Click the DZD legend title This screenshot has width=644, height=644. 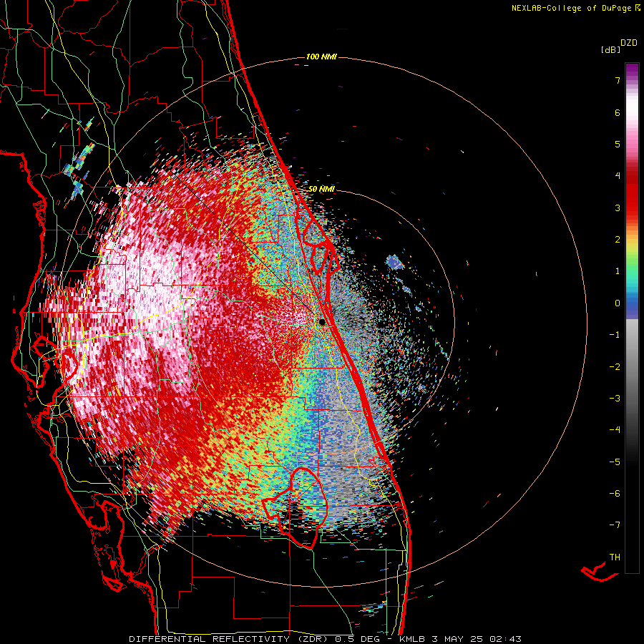[x=629, y=43]
